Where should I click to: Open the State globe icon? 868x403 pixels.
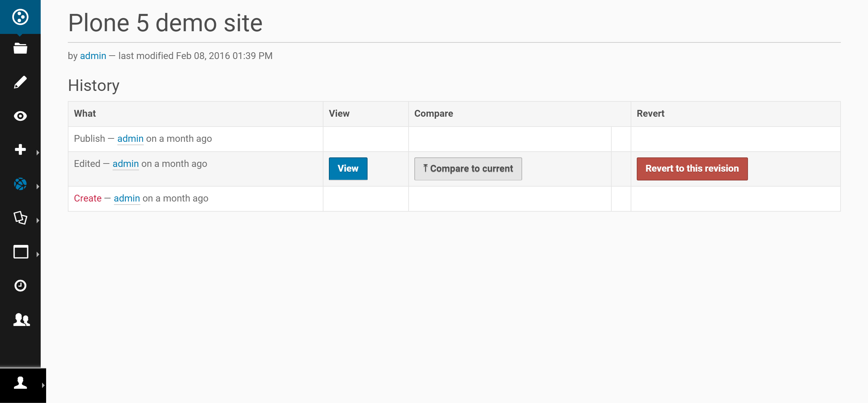[x=20, y=184]
